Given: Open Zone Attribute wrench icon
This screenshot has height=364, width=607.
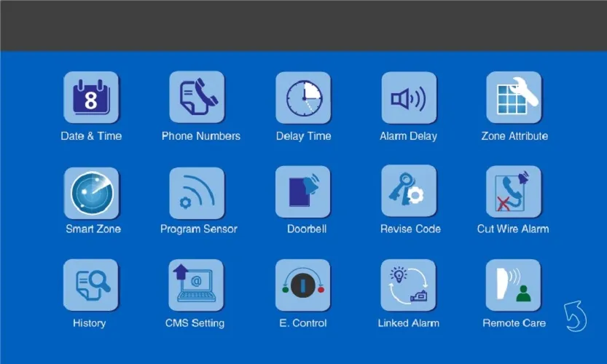Looking at the screenshot, I should [514, 98].
